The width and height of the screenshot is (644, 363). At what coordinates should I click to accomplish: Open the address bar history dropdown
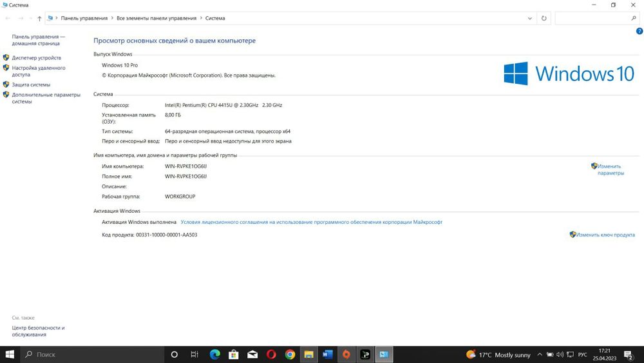click(530, 18)
